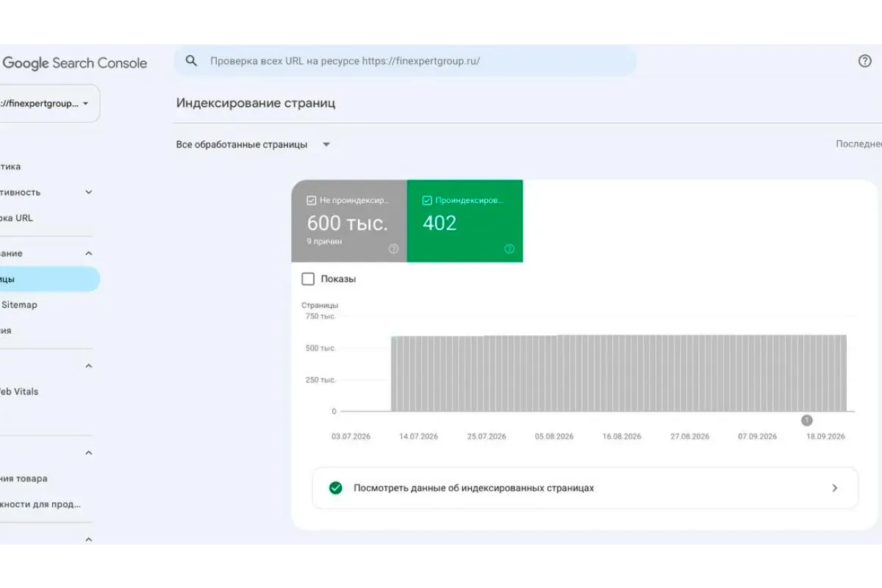This screenshot has width=882, height=588.
Task: Collapse the sidebar section containing Web Vitals
Action: pos(89,366)
